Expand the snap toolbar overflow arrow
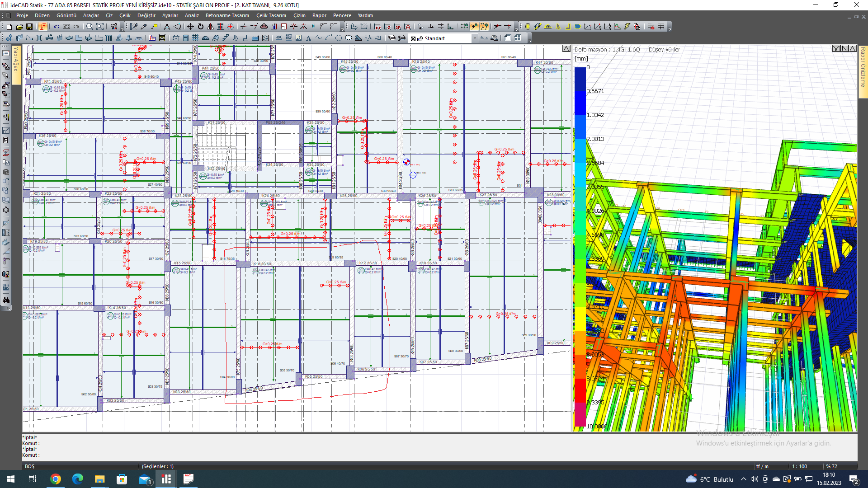 tap(516, 28)
